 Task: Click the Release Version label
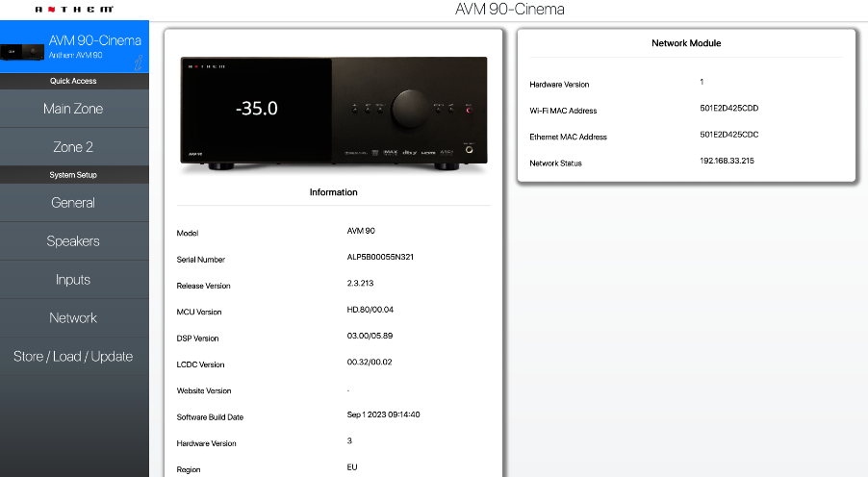coord(203,286)
